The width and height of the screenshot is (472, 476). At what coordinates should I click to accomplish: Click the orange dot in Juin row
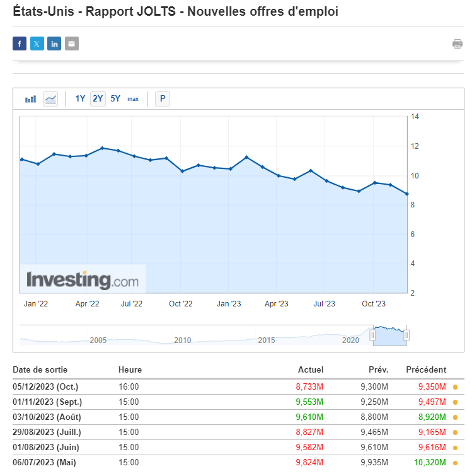[455, 448]
